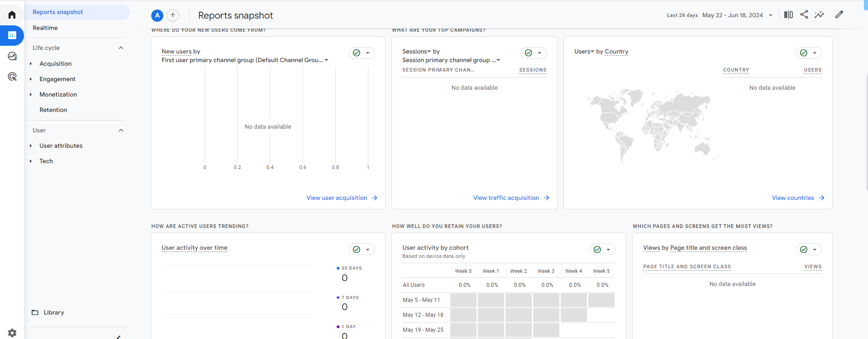Screen dimensions: 868x339
Task: Toggle the Users by Country card status check
Action: [x=804, y=53]
